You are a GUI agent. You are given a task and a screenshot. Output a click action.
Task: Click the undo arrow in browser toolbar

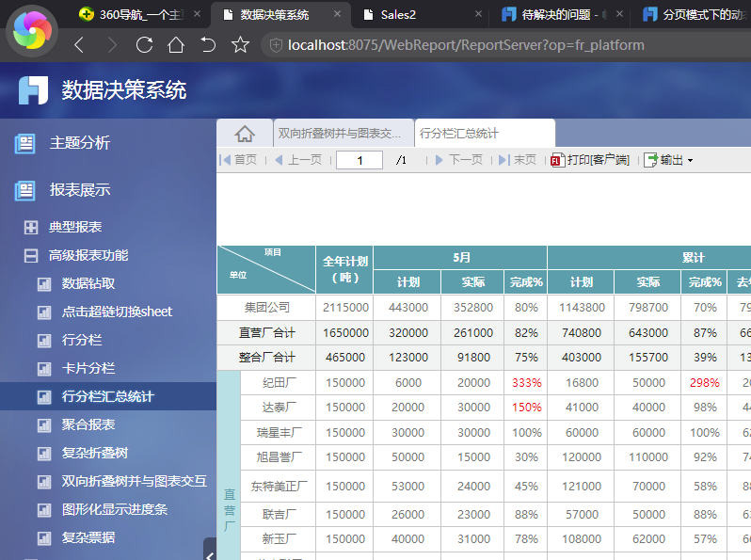(x=208, y=45)
